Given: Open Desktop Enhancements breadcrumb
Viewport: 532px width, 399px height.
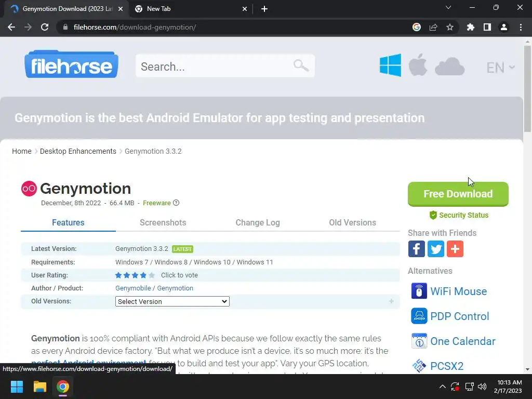Looking at the screenshot, I should (x=78, y=151).
